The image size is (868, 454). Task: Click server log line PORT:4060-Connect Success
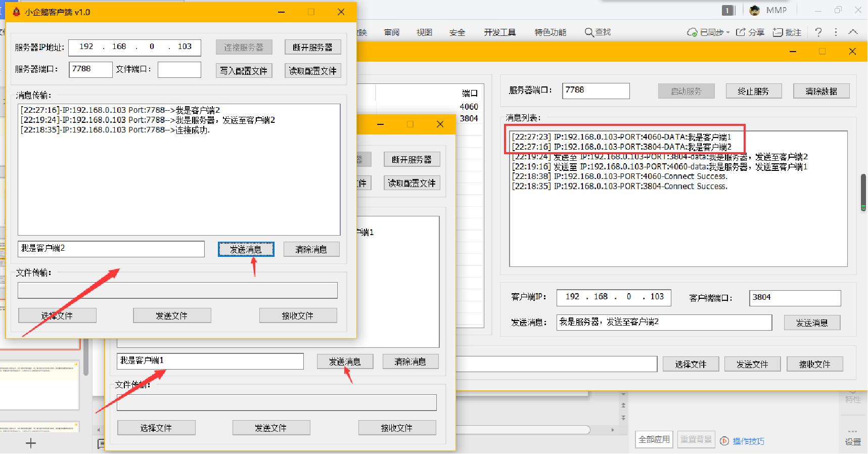(620, 176)
